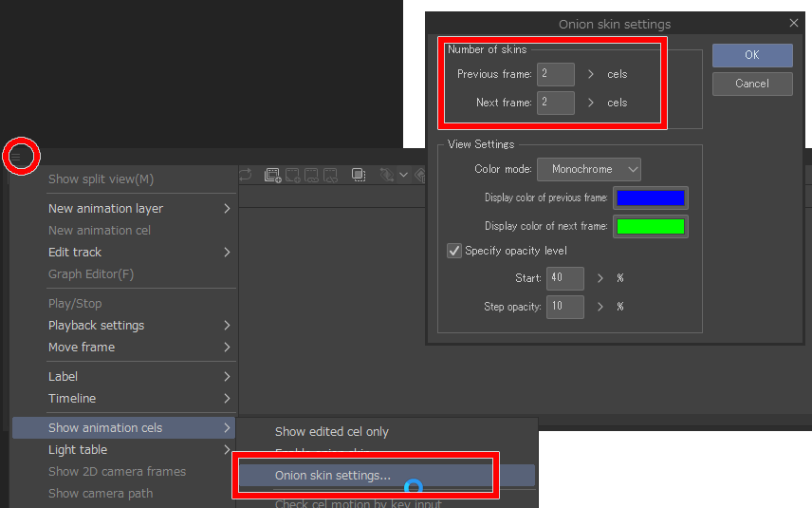This screenshot has width=812, height=508.
Task: Confirm onion skin settings with OK
Action: [752, 55]
